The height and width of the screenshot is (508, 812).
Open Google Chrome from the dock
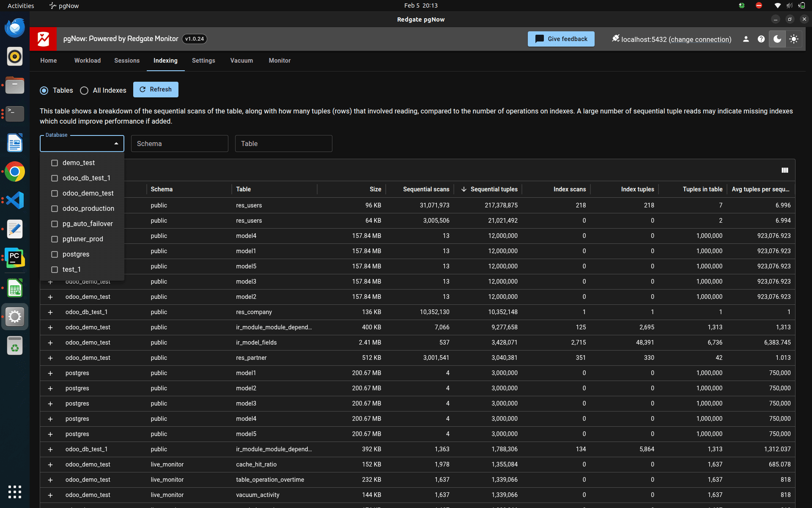[15, 172]
